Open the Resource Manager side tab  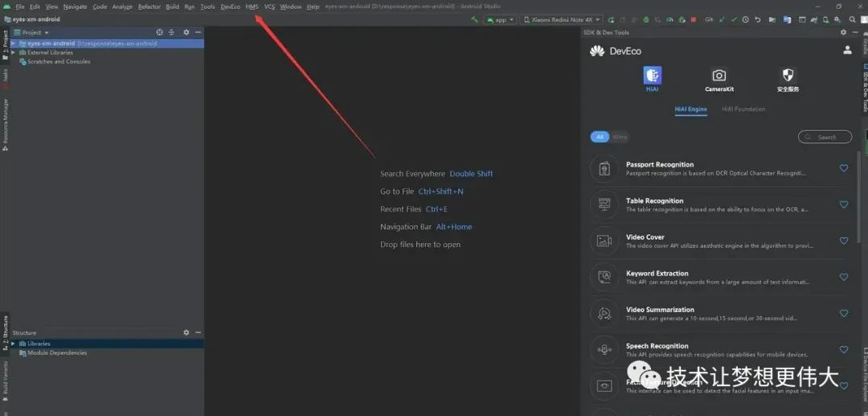click(x=5, y=125)
